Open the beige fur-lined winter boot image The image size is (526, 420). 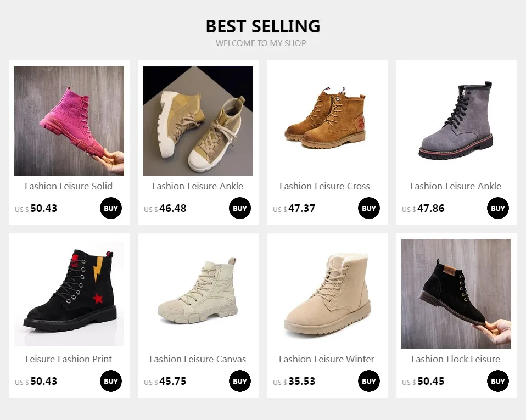click(327, 294)
